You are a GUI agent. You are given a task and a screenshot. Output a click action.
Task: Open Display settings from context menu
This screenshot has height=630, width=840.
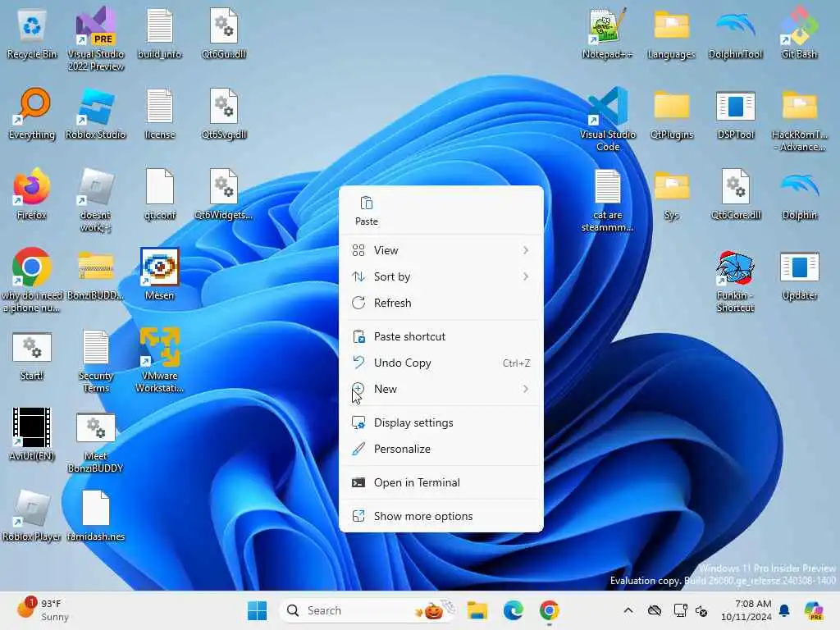(x=441, y=422)
